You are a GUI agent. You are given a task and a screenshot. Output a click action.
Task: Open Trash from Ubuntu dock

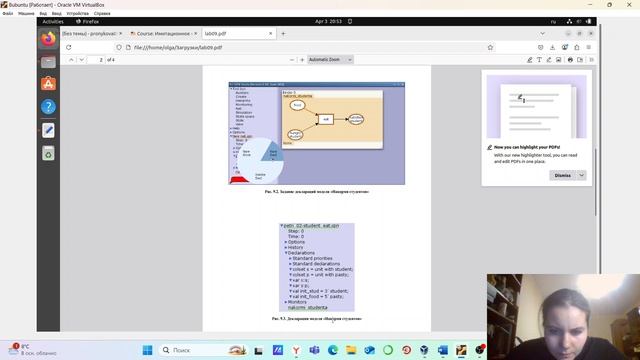click(48, 153)
